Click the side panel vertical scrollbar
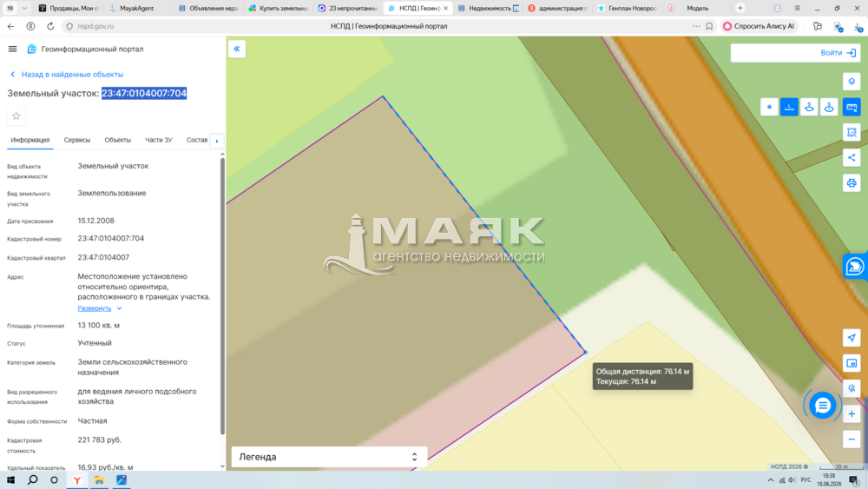The width and height of the screenshot is (868, 489). coord(222,296)
